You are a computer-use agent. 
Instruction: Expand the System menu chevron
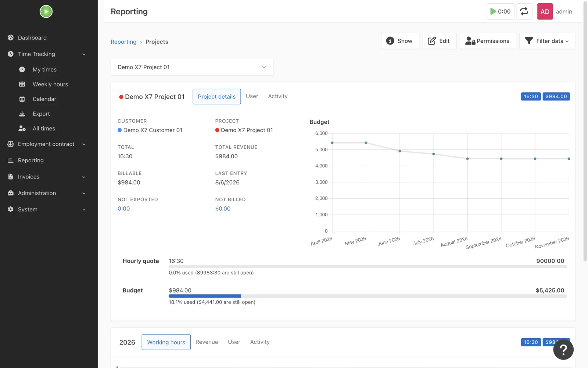84,210
